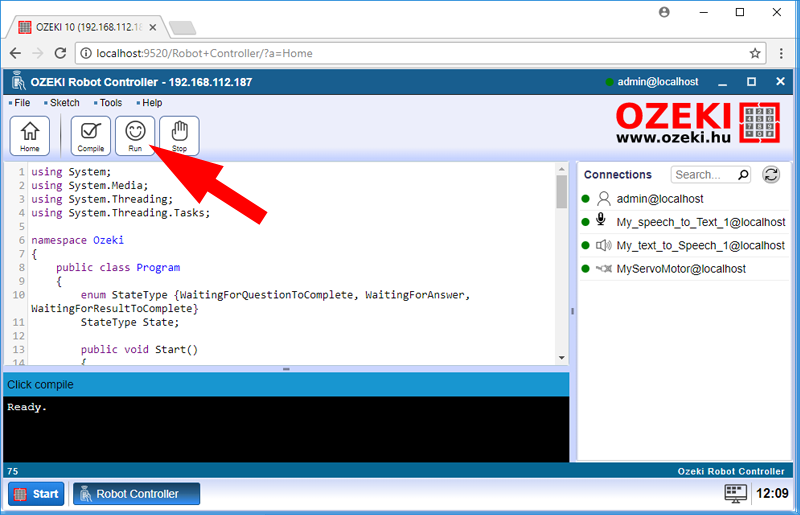Open Chrome's three-dot menu
800x515 pixels.
tap(782, 53)
